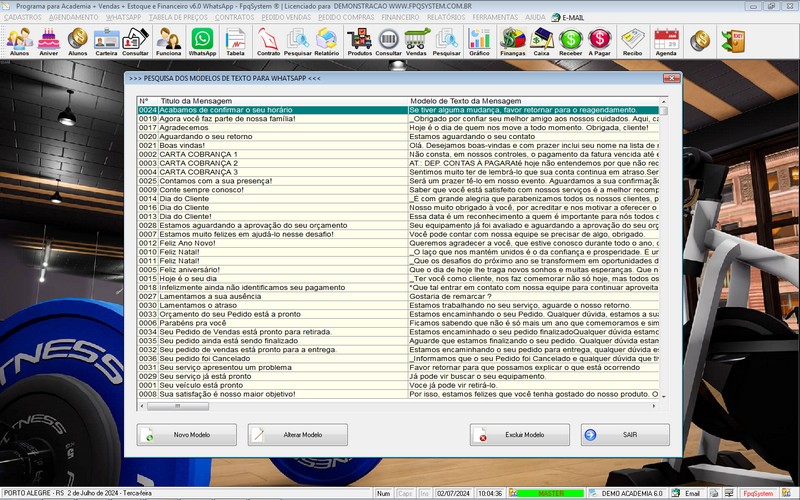800x500 pixels.
Task: Open the Vendas shopping cart icon
Action: [x=416, y=41]
